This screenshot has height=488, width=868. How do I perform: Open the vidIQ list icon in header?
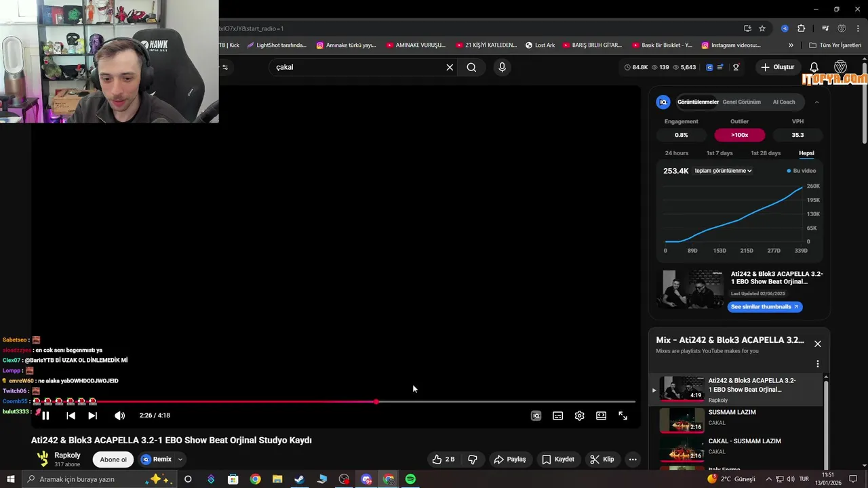720,67
